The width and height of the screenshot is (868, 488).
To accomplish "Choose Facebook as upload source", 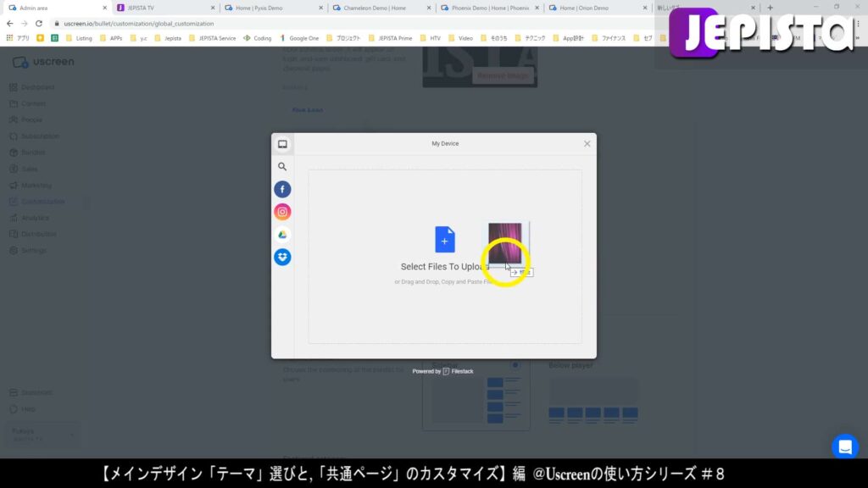I will click(282, 189).
